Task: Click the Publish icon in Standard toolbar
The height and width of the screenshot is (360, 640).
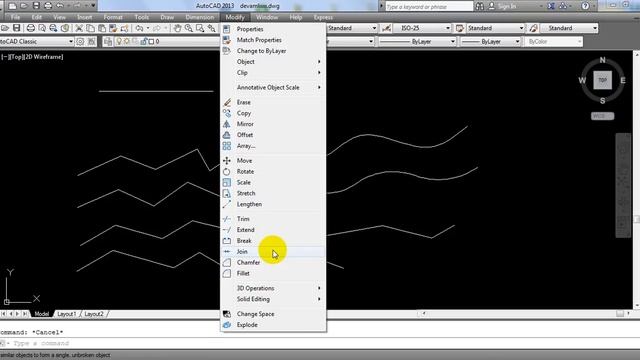Action: (x=53, y=28)
